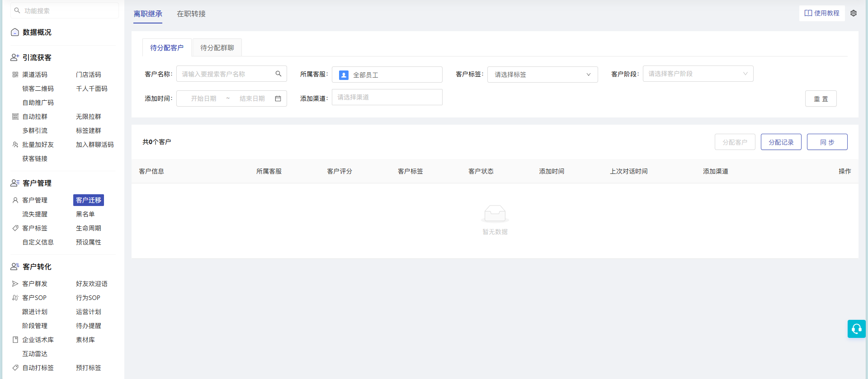This screenshot has width=868, height=379.
Task: Click the 结束日期 end date field
Action: [x=252, y=98]
